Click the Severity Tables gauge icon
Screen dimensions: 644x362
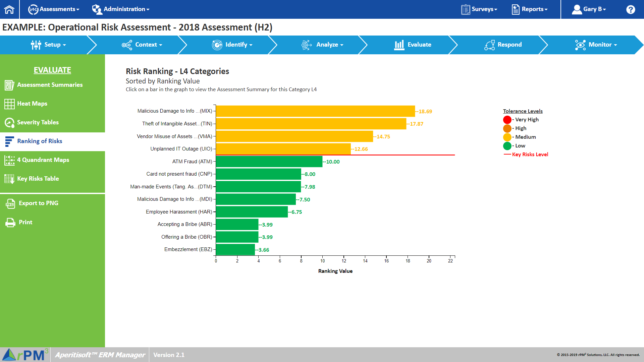pyautogui.click(x=9, y=123)
